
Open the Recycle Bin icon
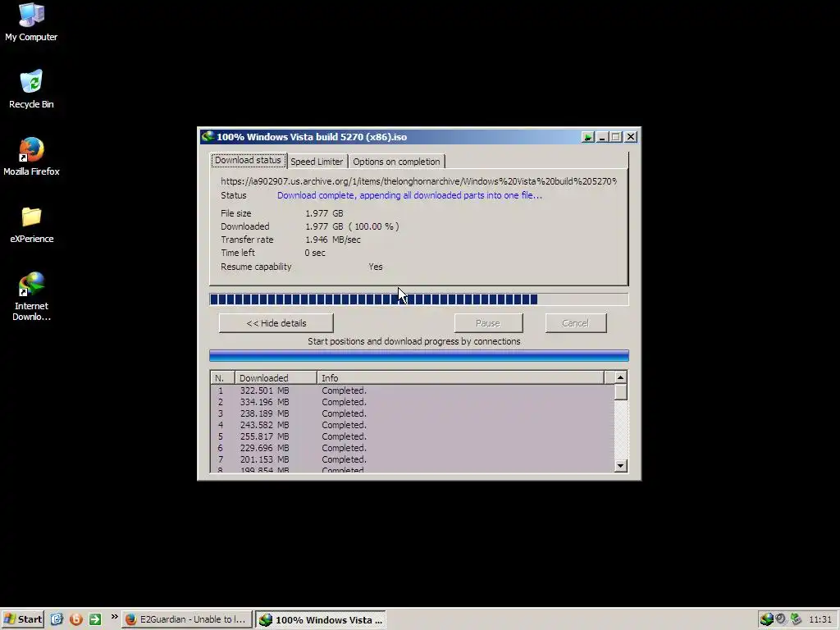point(31,89)
